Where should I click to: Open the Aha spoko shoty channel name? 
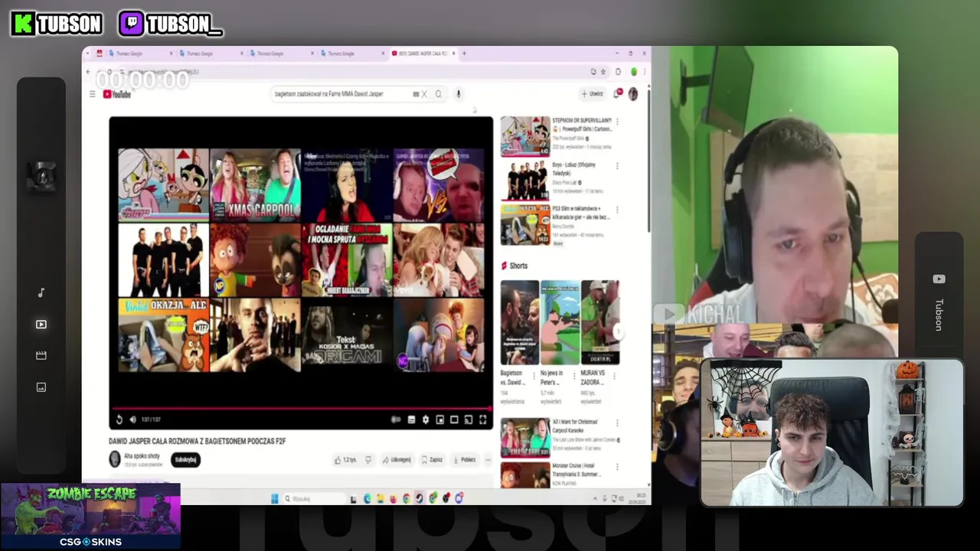click(142, 456)
